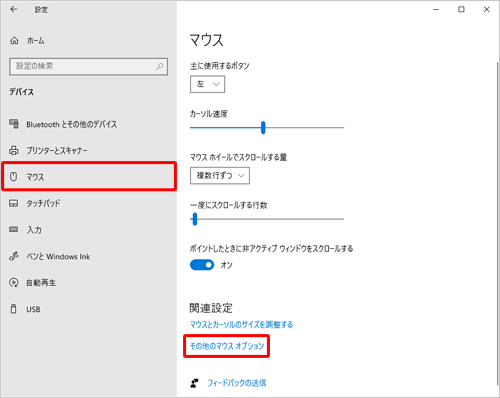The image size is (500, 398).
Task: Select the printer icon in sidebar
Action: 14,150
